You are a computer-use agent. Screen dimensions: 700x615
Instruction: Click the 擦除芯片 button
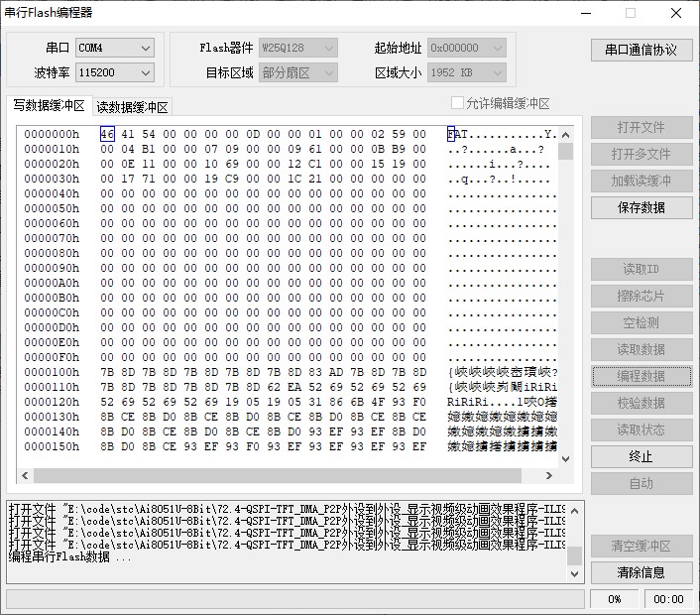[x=642, y=296]
